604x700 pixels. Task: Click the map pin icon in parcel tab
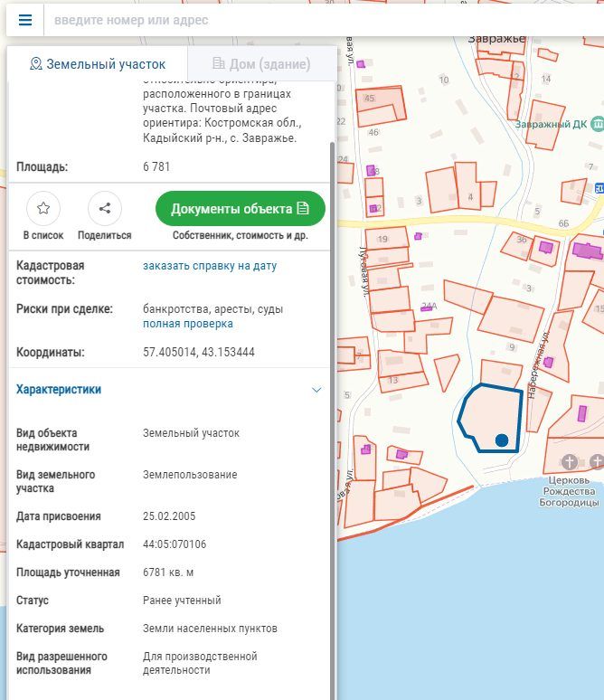point(35,64)
